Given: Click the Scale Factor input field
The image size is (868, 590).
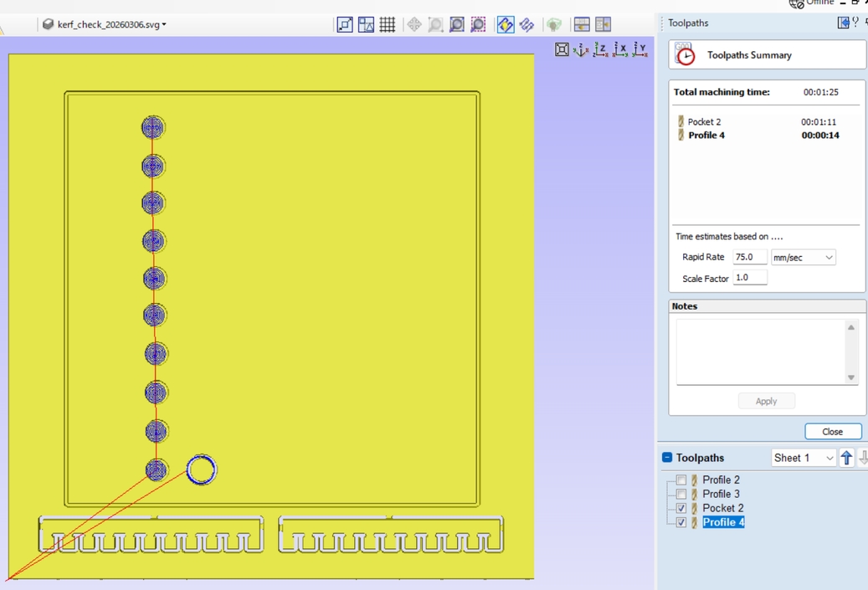Looking at the screenshot, I should pyautogui.click(x=749, y=277).
